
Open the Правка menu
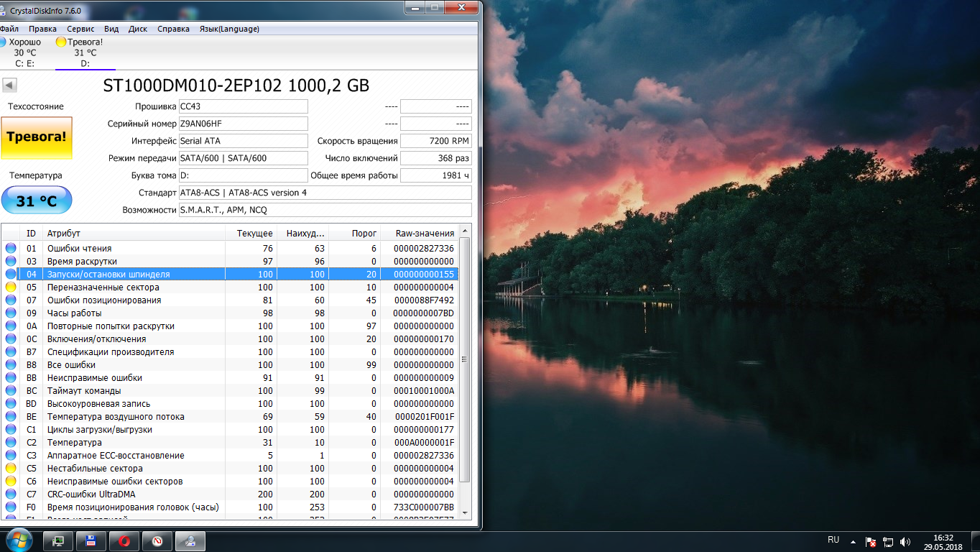click(x=43, y=29)
